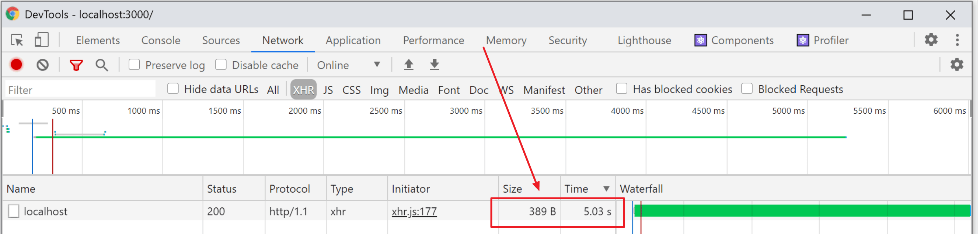980x234 pixels.
Task: Open the Memory tab
Action: click(506, 40)
